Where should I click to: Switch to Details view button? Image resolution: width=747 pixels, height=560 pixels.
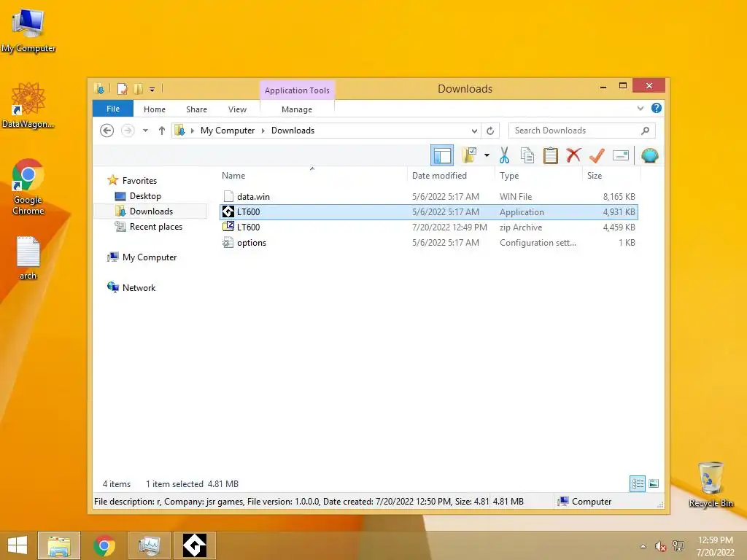tap(638, 484)
